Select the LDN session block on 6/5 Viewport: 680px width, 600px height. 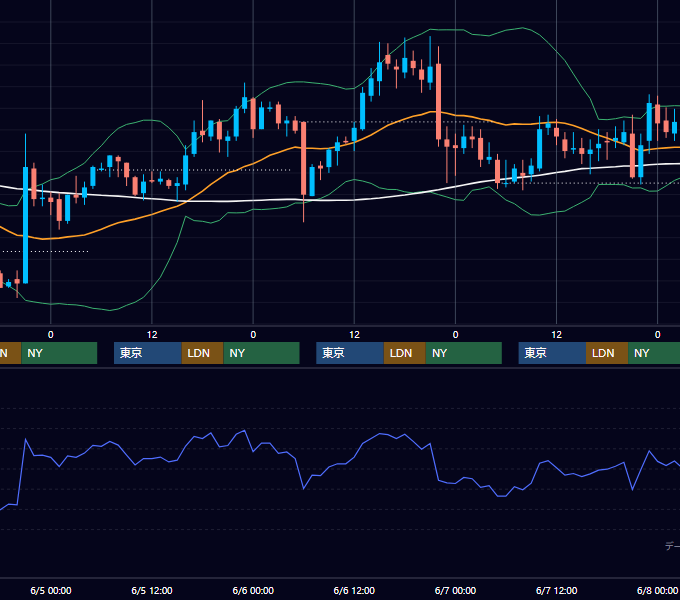pyautogui.click(x=202, y=353)
